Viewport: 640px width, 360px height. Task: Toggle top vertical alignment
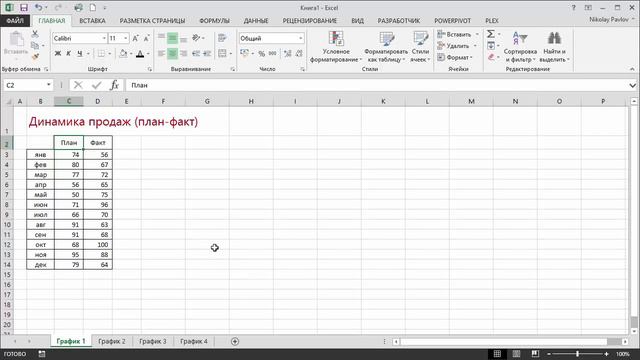[x=162, y=38]
